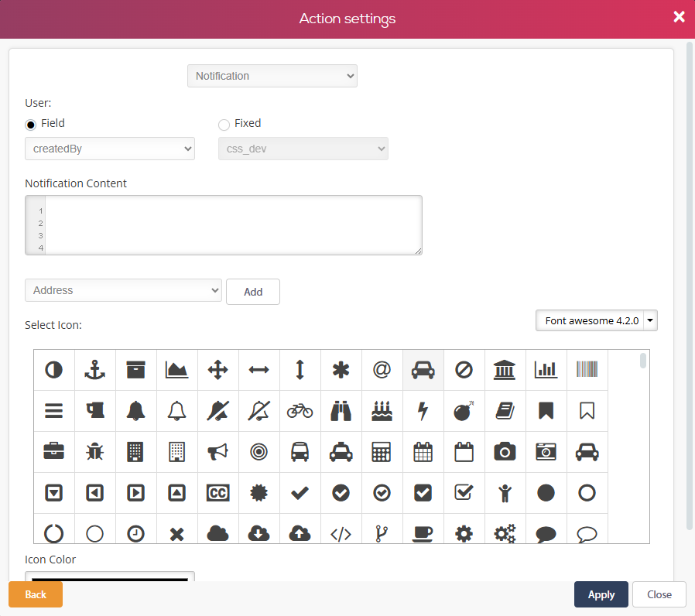Choose the bullhorn megaphone icon
Screen dimensions: 695x616
click(218, 452)
